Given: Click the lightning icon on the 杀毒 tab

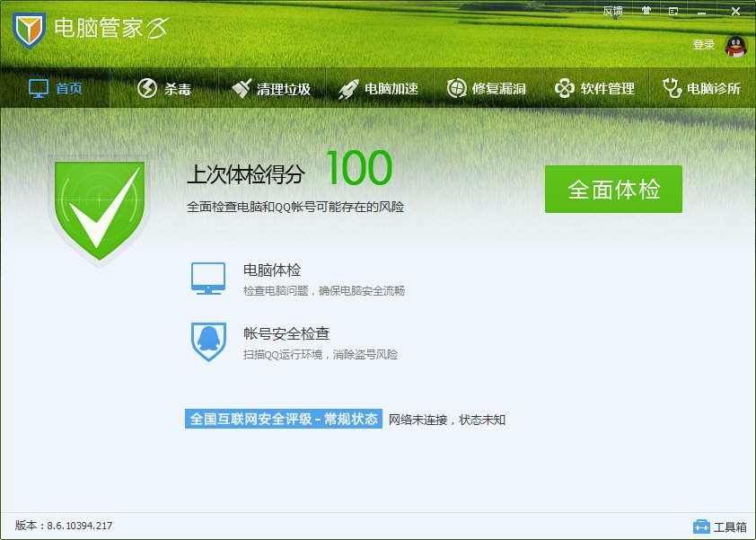Looking at the screenshot, I should [145, 87].
